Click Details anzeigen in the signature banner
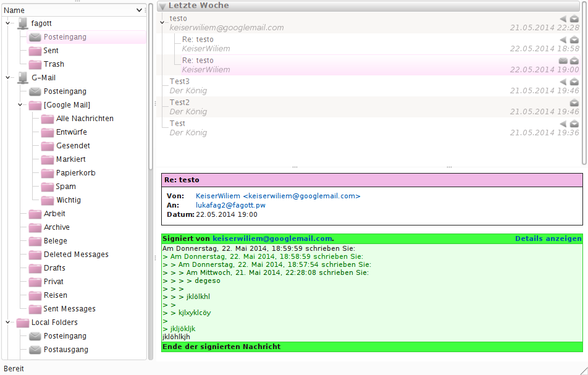 tap(548, 238)
